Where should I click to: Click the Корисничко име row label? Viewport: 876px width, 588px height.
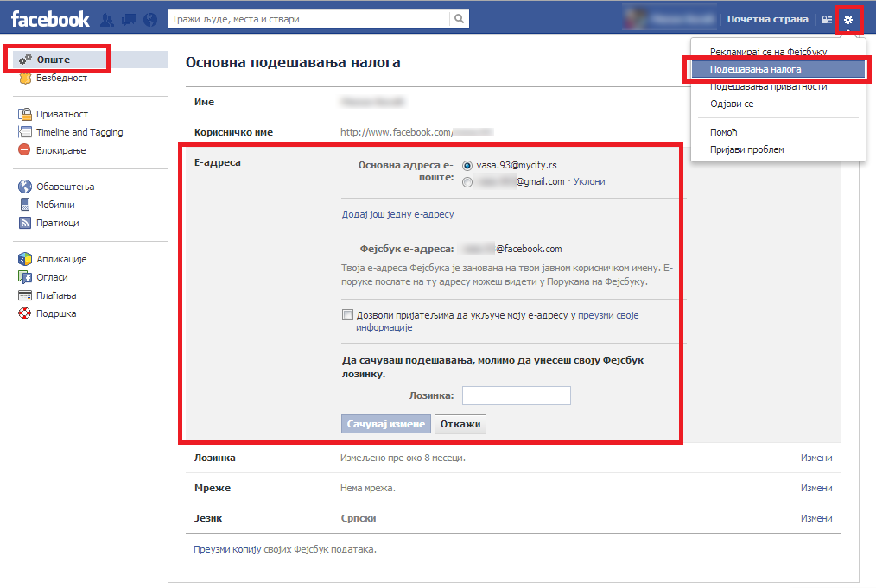(233, 132)
